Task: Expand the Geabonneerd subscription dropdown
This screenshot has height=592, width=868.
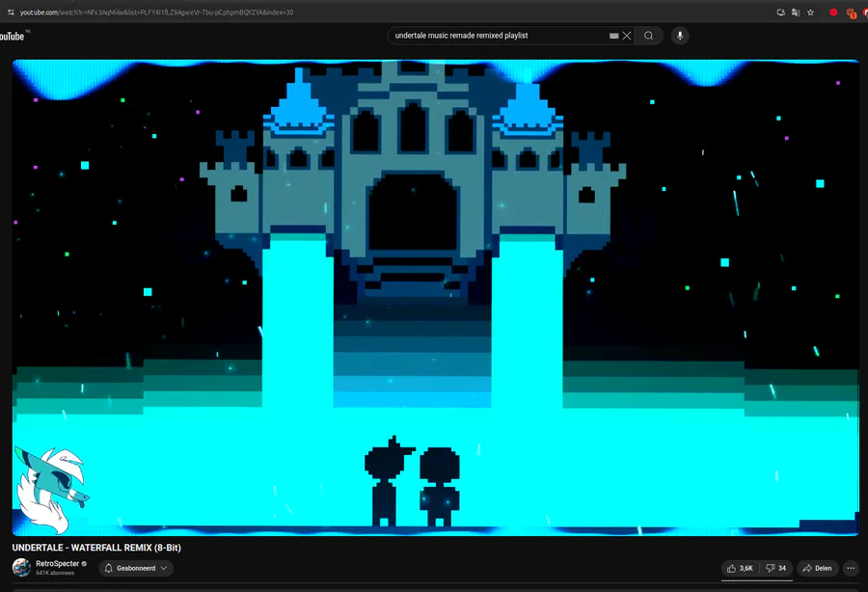Action: [136, 568]
